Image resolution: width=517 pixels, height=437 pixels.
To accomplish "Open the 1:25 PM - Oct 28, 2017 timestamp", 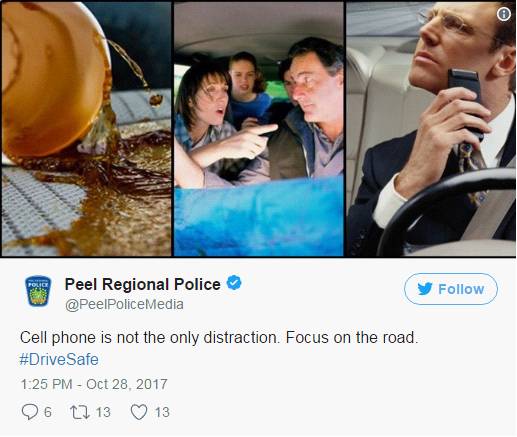I will tap(94, 384).
